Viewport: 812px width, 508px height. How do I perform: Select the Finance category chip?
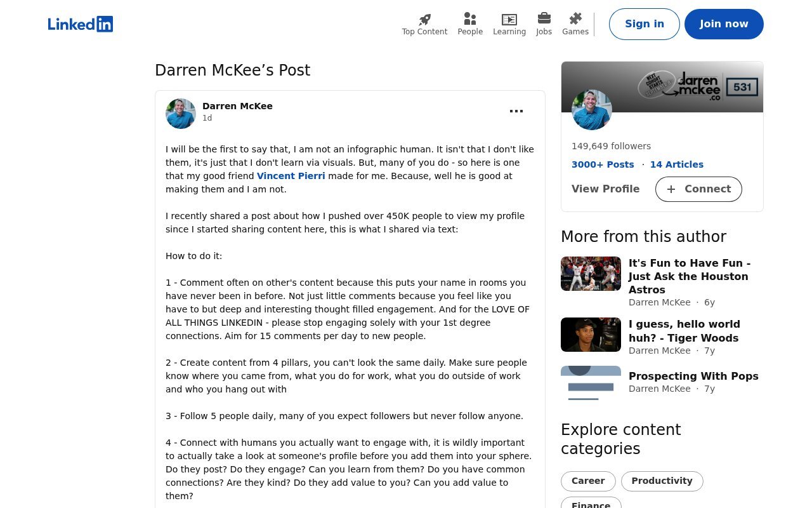click(x=591, y=503)
